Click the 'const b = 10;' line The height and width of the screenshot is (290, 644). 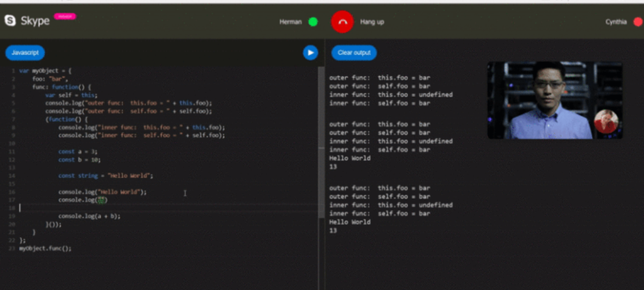(79, 160)
